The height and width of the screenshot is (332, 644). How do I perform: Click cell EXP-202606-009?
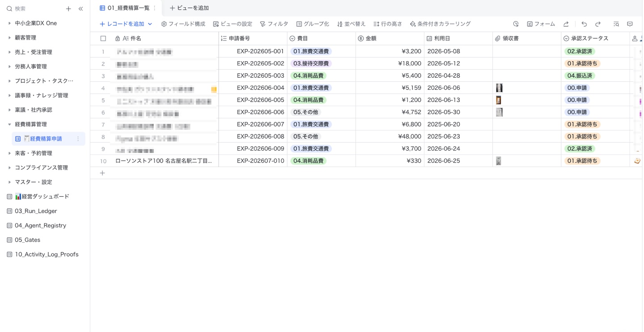253,149
